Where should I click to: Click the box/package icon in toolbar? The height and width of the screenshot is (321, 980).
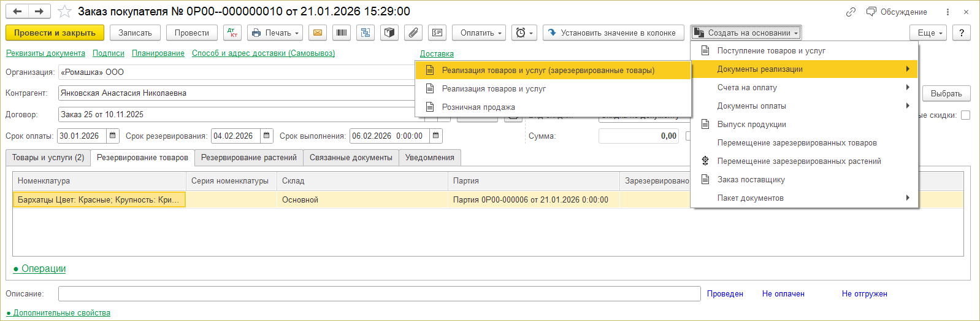click(x=389, y=33)
